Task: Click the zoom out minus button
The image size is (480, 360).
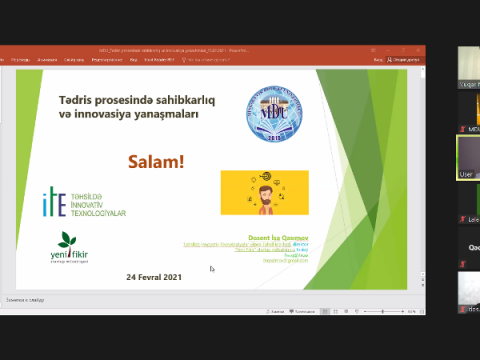Action: point(365,311)
